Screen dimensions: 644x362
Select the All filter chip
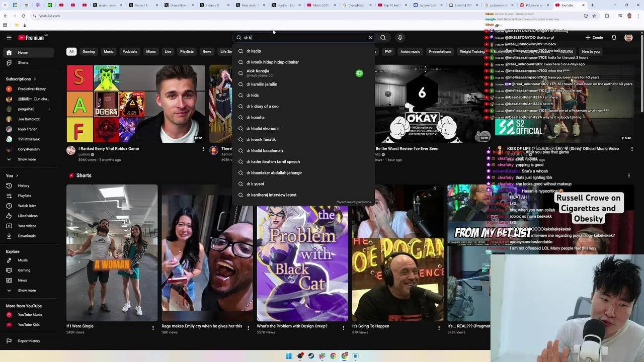click(71, 52)
